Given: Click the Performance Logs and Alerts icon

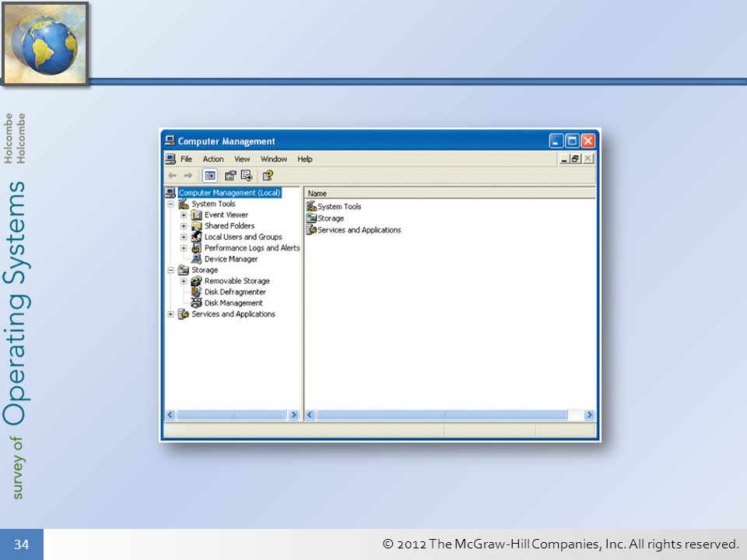Looking at the screenshot, I should 196,248.
